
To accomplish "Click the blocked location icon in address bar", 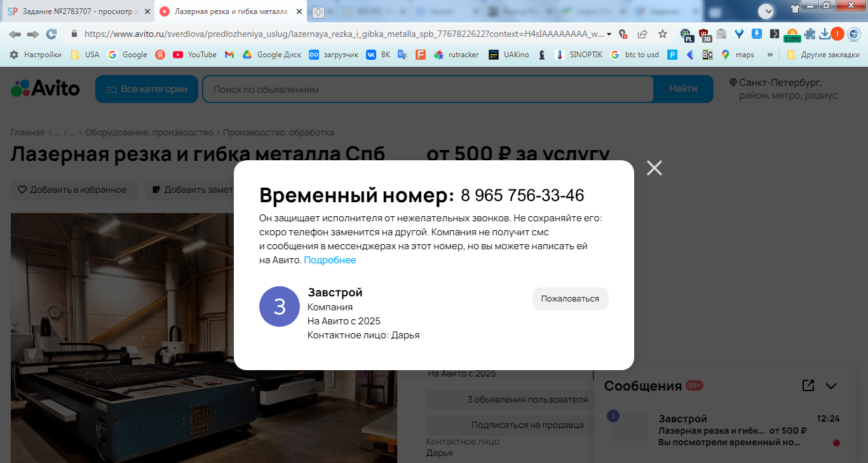I will [x=623, y=34].
